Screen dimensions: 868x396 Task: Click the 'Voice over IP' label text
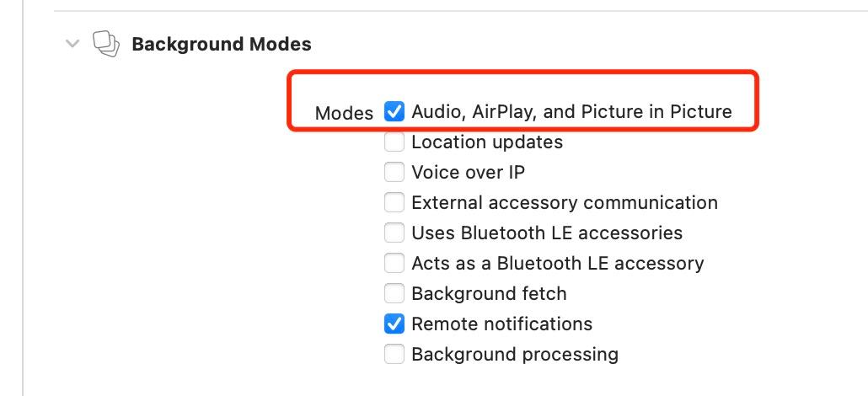coord(468,172)
